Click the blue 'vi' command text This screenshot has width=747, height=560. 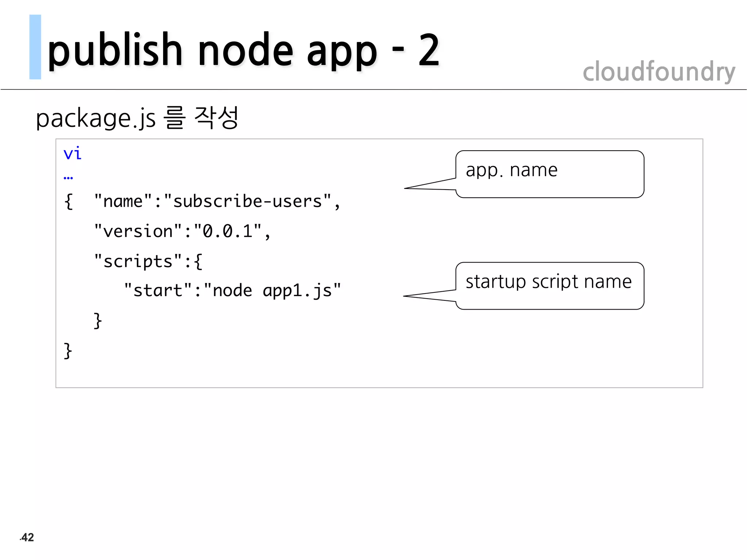(x=72, y=153)
